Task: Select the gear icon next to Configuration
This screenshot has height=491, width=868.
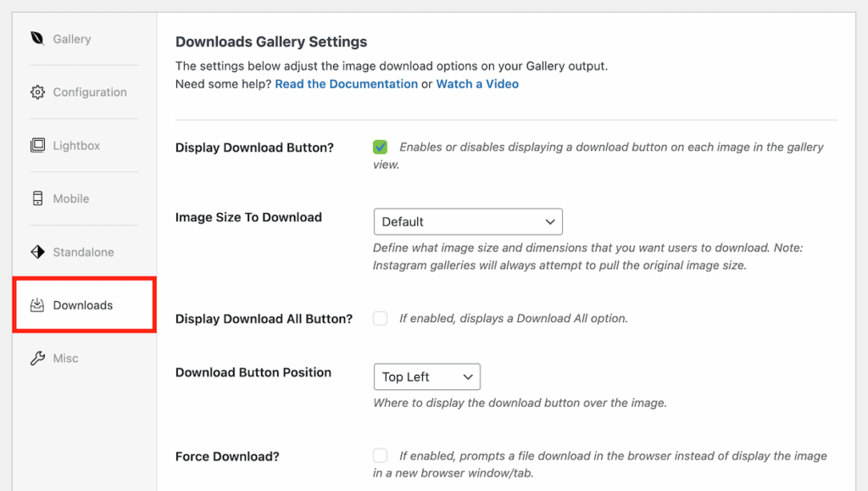Action: click(37, 92)
